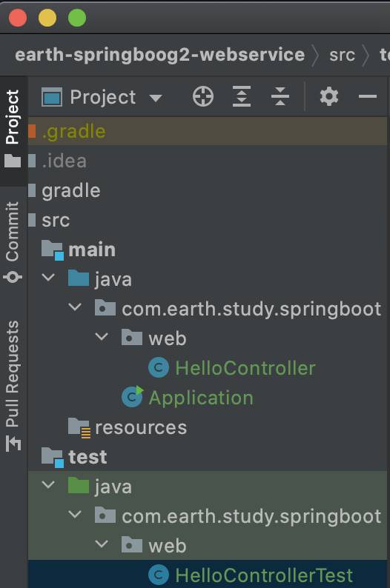This screenshot has height=588, width=390.
Task: Open the Project panel gear options
Action: 328,97
